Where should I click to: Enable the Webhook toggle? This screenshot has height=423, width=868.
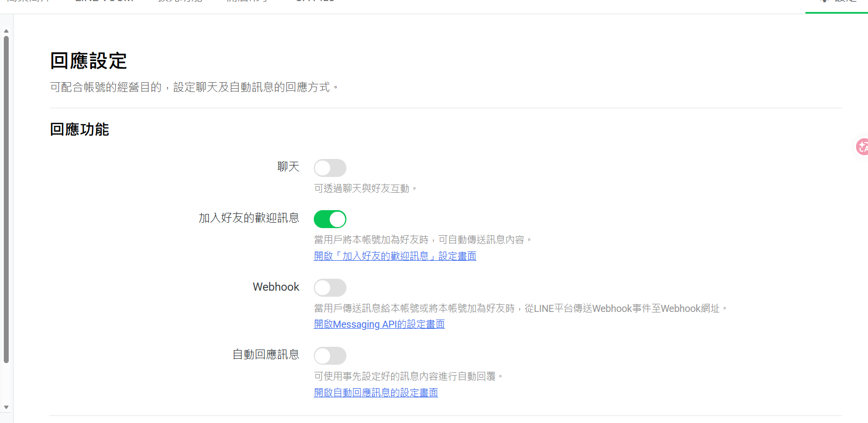pos(330,287)
